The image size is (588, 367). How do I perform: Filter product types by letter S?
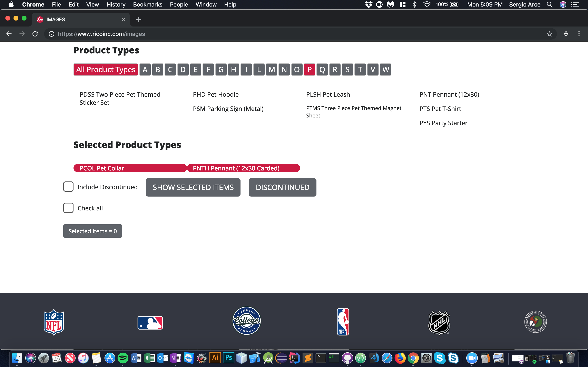click(x=347, y=70)
